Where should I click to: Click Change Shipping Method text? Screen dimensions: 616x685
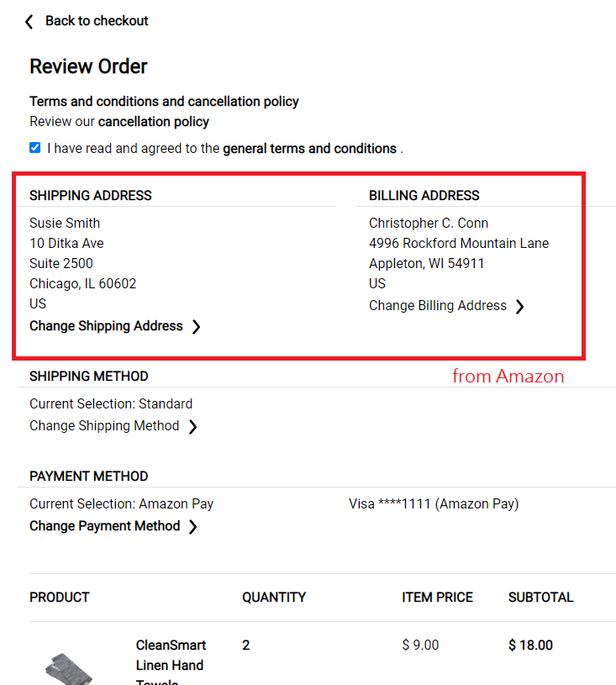[104, 426]
